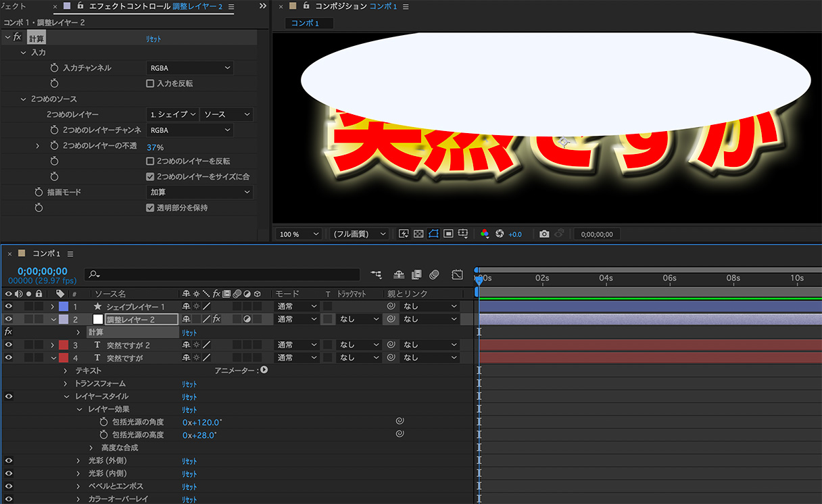The width and height of the screenshot is (822, 504).
Task: Take a snapshot of the composition view
Action: pyautogui.click(x=544, y=233)
